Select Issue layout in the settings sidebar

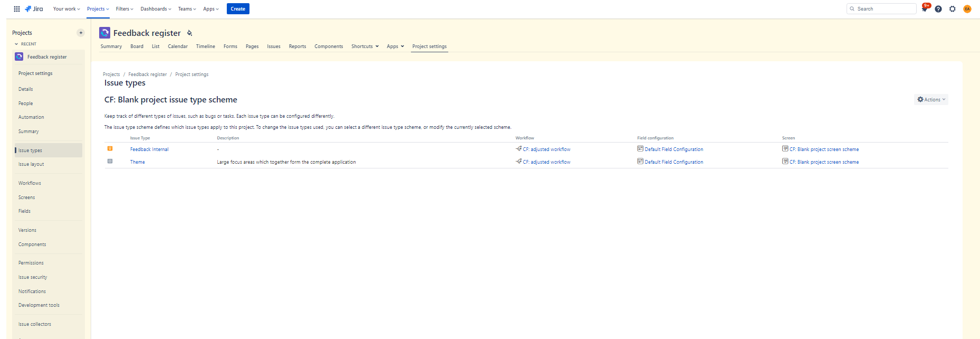click(31, 164)
